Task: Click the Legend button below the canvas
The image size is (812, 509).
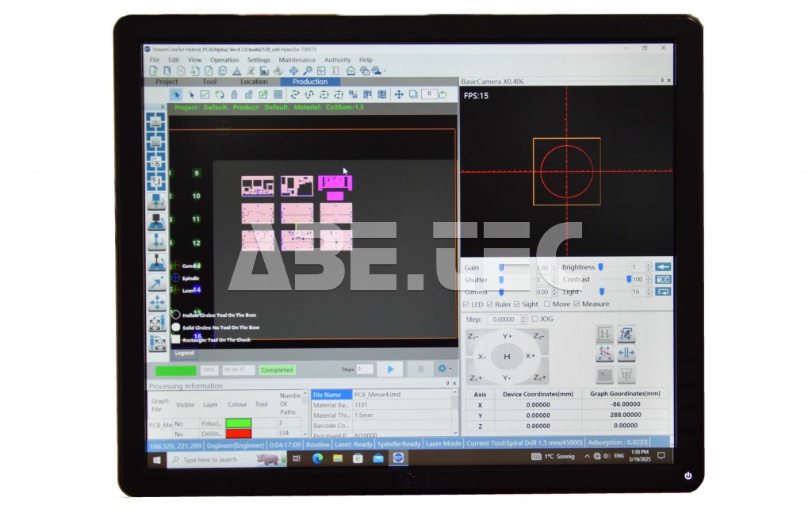Action: click(x=184, y=353)
